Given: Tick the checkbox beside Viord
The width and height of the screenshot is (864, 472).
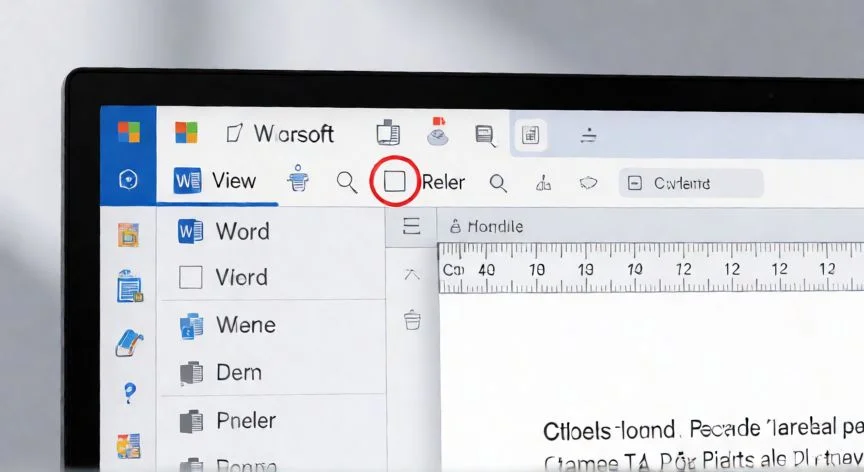Looking at the screenshot, I should click(191, 277).
